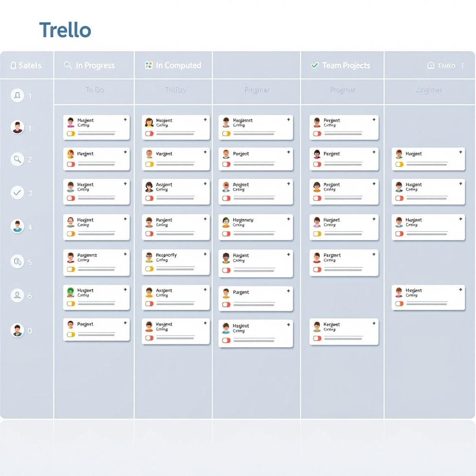476x476 pixels.
Task: Click the bell icon in left sidebar
Action: [17, 95]
